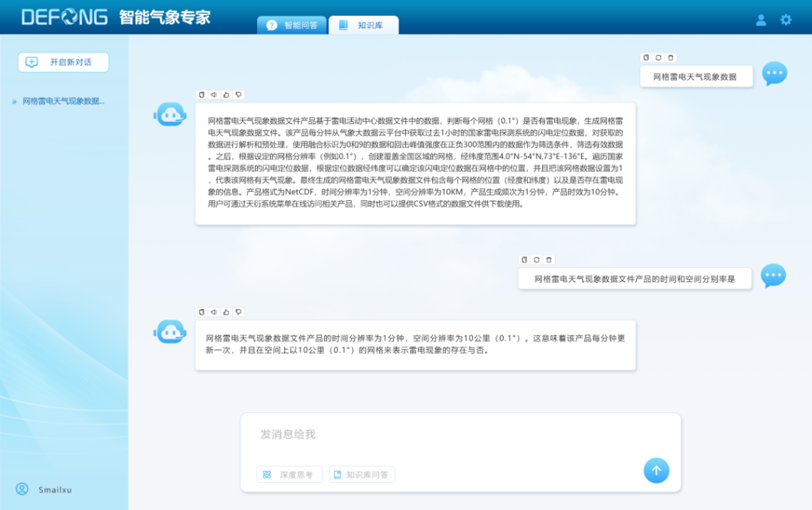Viewport: 812px width, 510px height.
Task: Toggle the 深度思考 mode
Action: [x=289, y=475]
